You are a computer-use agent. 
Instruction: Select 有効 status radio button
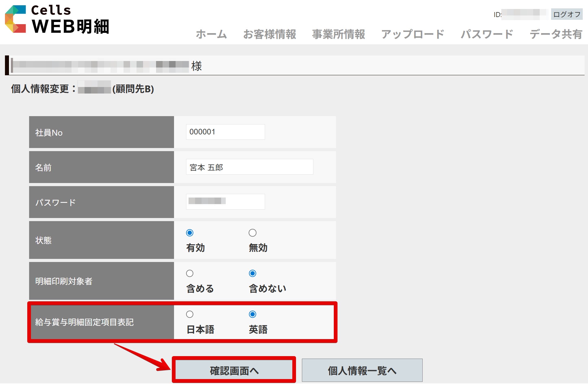[190, 233]
